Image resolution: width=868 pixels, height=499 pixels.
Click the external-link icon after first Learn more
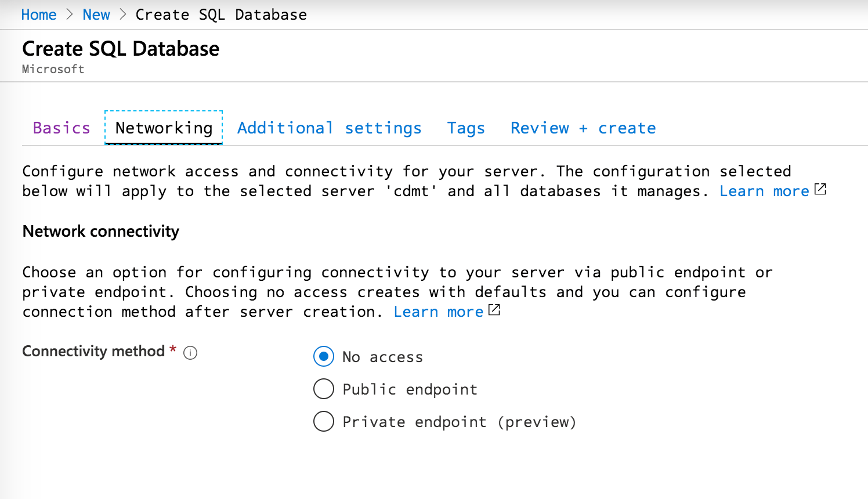820,189
